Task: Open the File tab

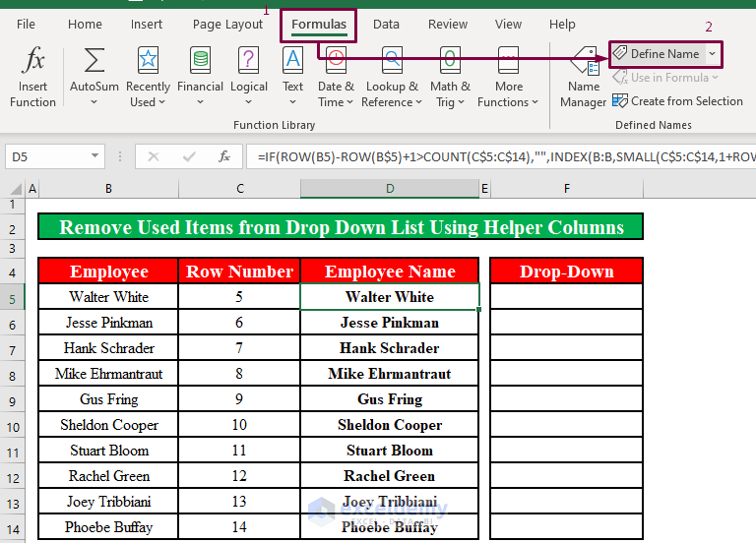Action: [26, 24]
